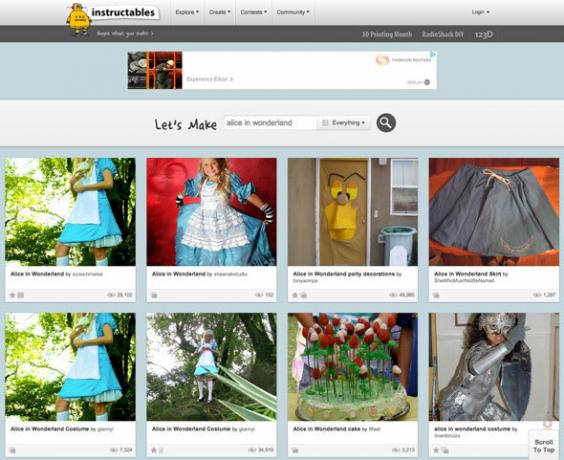Open the Alice in Wonderland party decorations title
The image size is (564, 460).
[x=344, y=274]
